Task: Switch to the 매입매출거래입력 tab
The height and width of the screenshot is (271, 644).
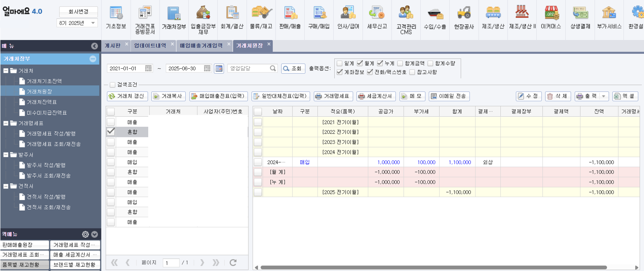Action: coord(201,46)
